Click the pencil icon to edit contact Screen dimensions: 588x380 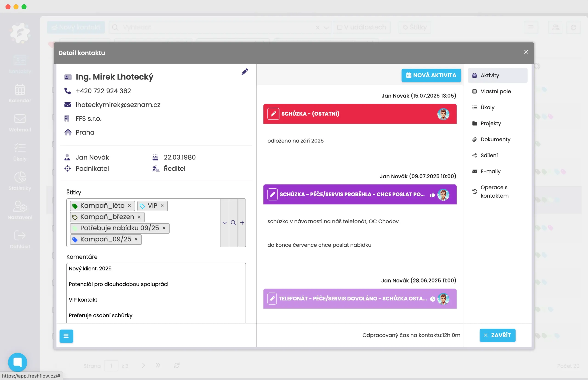[x=244, y=72]
